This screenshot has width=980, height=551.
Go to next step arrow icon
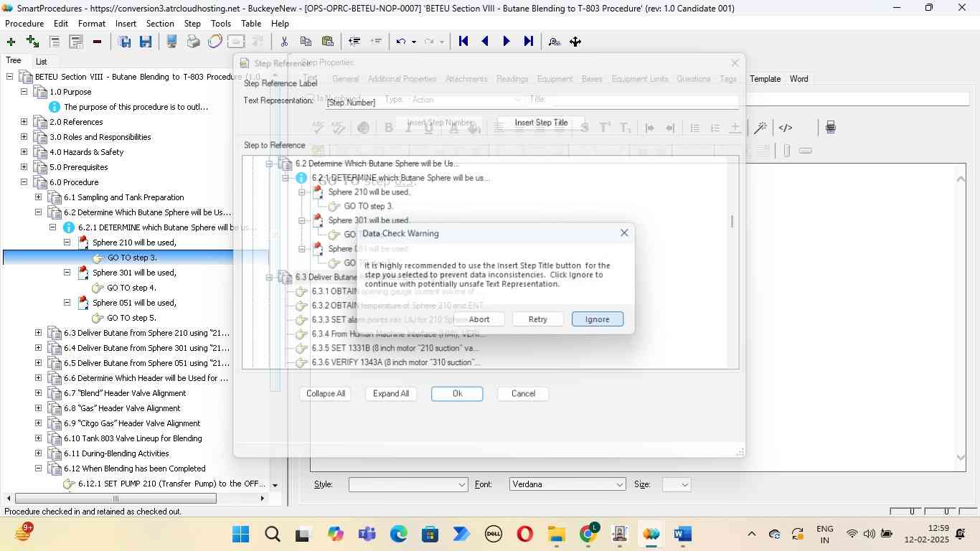[x=507, y=42]
